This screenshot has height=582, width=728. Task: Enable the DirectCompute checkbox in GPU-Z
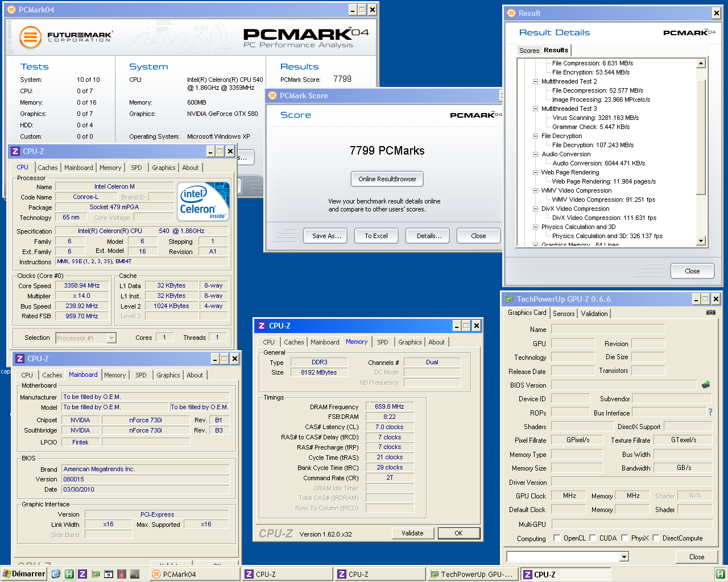(656, 538)
